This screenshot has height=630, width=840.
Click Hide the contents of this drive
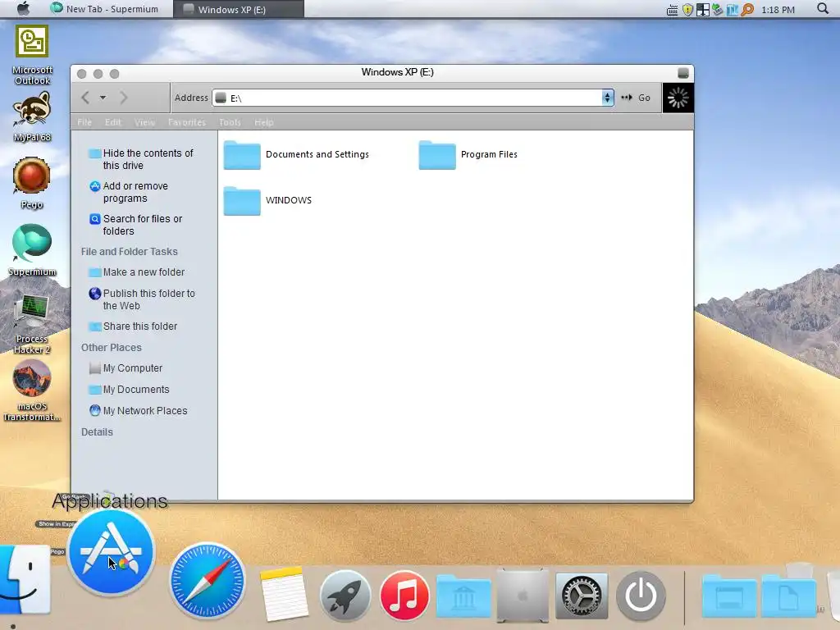tap(141, 159)
